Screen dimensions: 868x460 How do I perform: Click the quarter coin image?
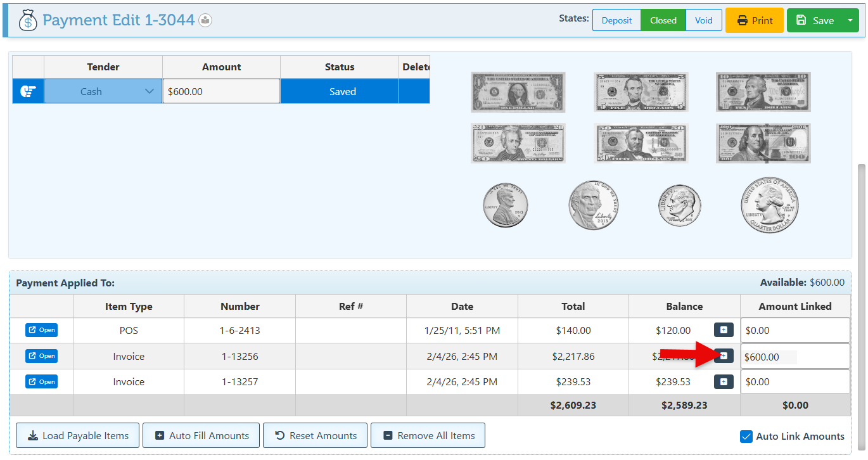tap(769, 206)
